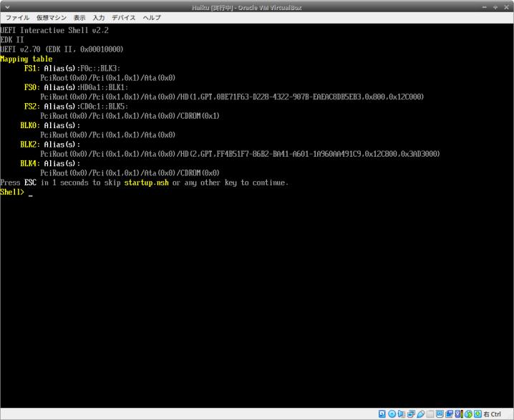
Task: Open the network adapters indicator
Action: click(411, 414)
